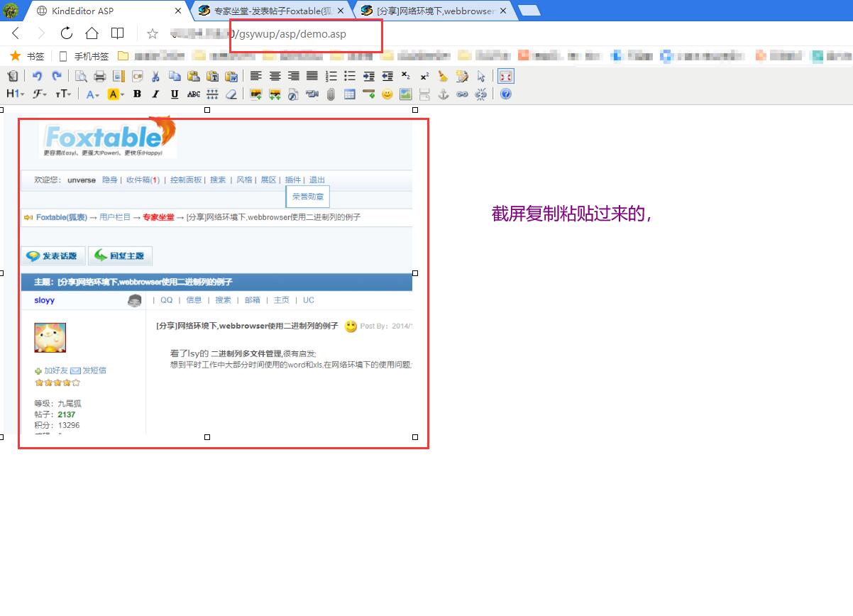The image size is (853, 616).
Task: Insert a media video file
Action: coord(312,94)
